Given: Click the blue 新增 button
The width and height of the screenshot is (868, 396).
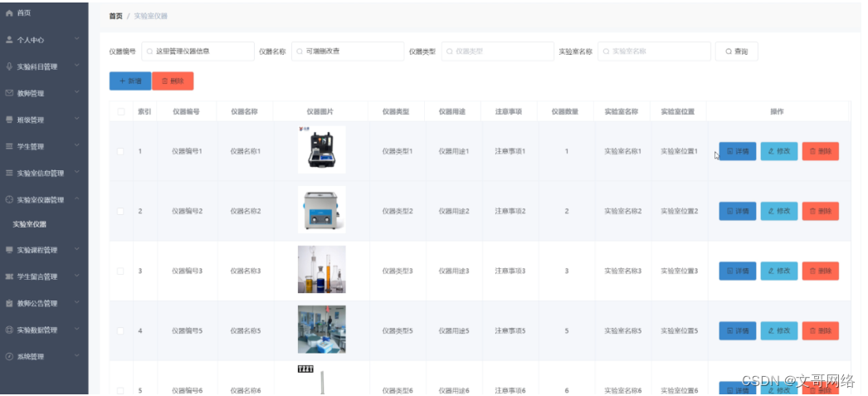Looking at the screenshot, I should pos(130,81).
